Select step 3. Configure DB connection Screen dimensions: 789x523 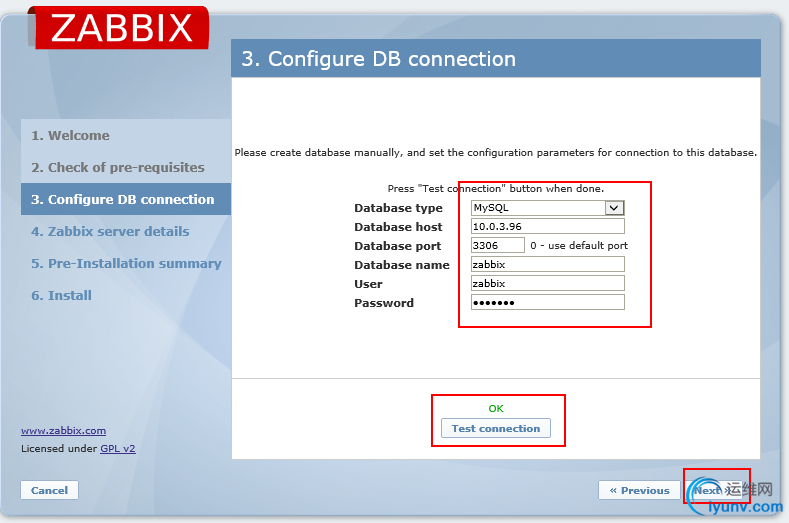click(x=126, y=199)
